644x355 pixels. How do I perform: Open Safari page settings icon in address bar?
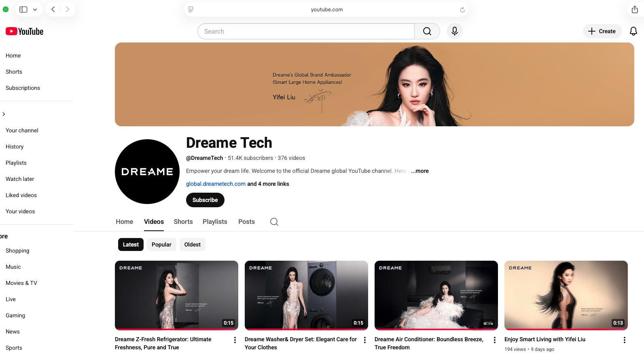click(191, 9)
